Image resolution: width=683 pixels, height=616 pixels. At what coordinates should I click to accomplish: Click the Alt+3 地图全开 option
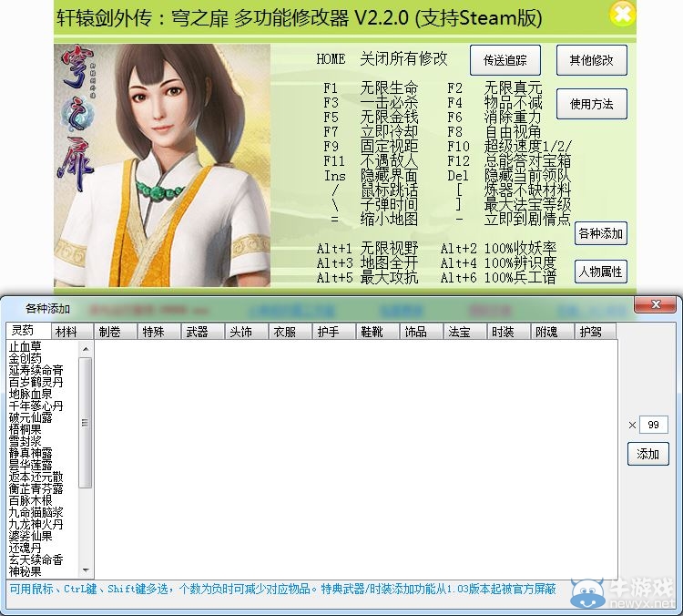click(x=367, y=262)
